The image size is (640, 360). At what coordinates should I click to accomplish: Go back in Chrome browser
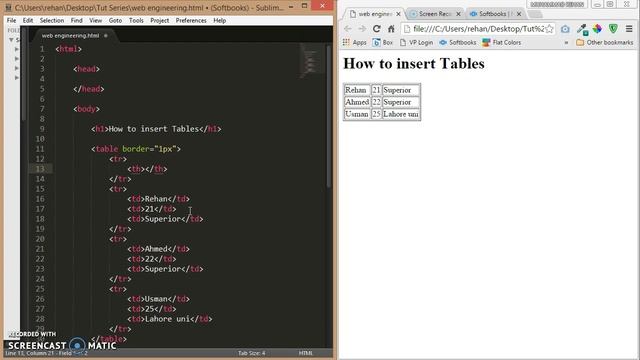coord(348,29)
